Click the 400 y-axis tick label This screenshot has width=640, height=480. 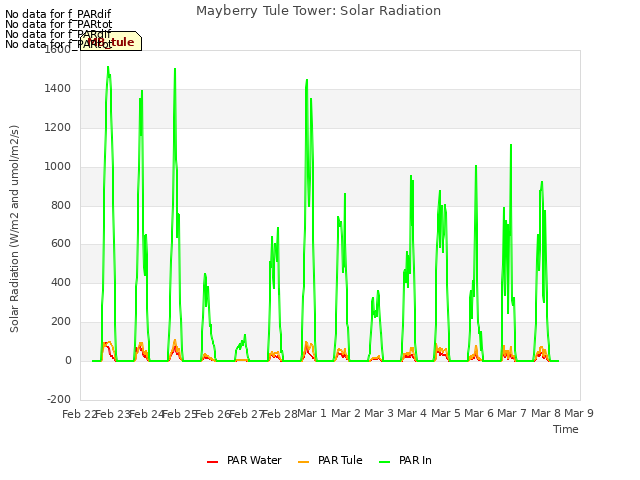(61, 282)
